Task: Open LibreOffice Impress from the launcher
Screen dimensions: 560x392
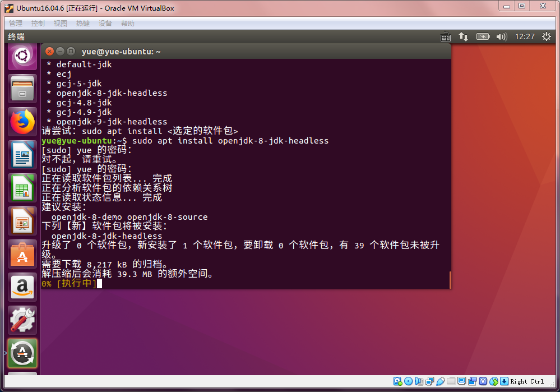Action: (x=22, y=221)
